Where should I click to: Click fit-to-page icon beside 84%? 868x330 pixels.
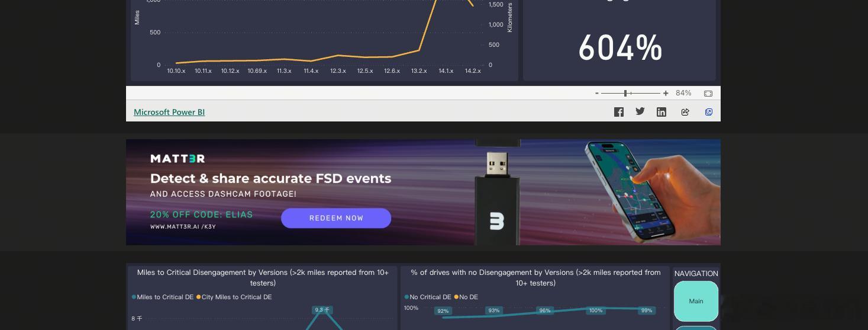tap(708, 93)
